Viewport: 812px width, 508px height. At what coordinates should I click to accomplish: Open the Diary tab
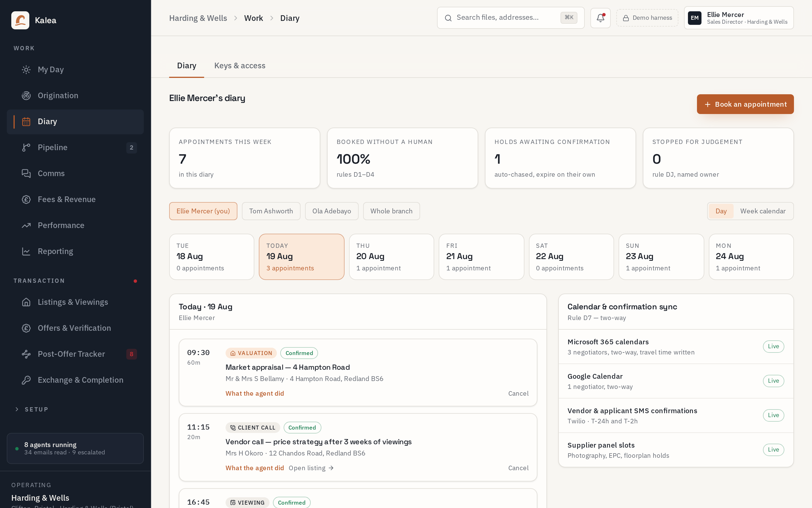(187, 66)
